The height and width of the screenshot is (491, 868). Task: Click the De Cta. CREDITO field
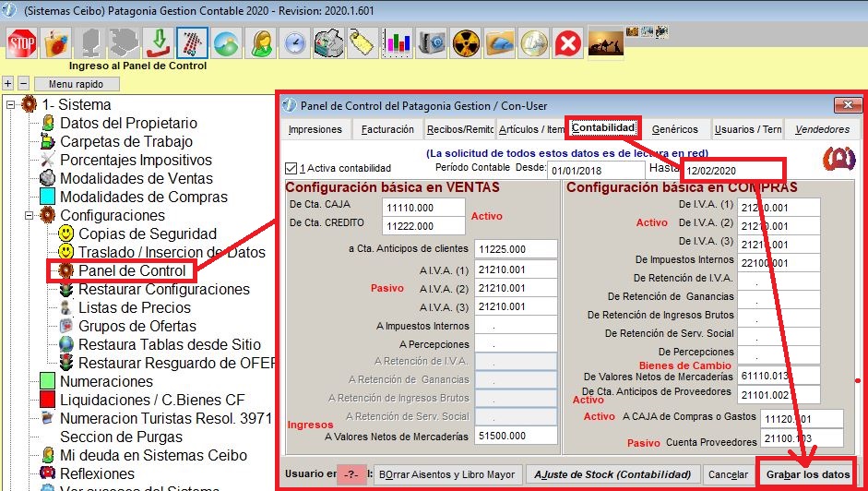coord(423,226)
